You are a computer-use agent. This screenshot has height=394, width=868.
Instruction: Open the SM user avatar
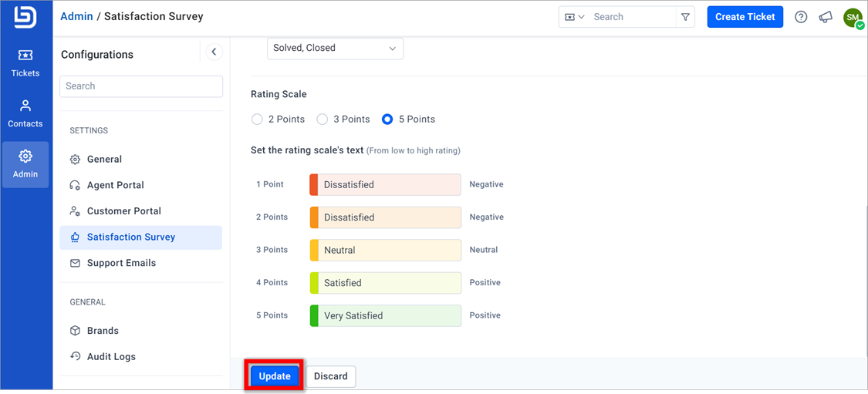pyautogui.click(x=853, y=17)
